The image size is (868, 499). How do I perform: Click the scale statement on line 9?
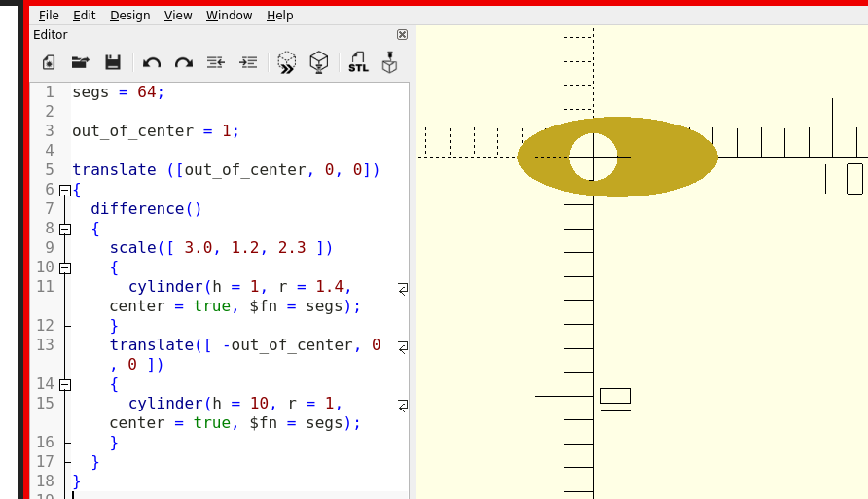click(x=222, y=248)
